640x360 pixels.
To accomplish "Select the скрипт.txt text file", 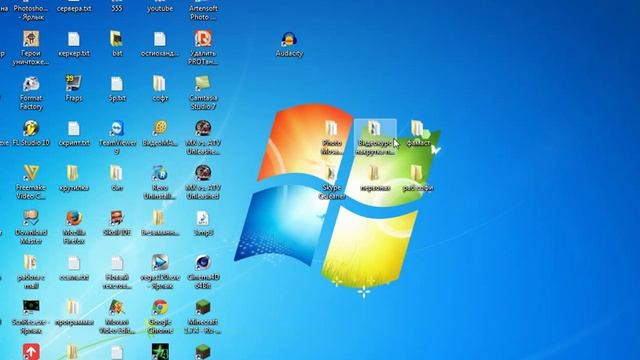I will [74, 129].
